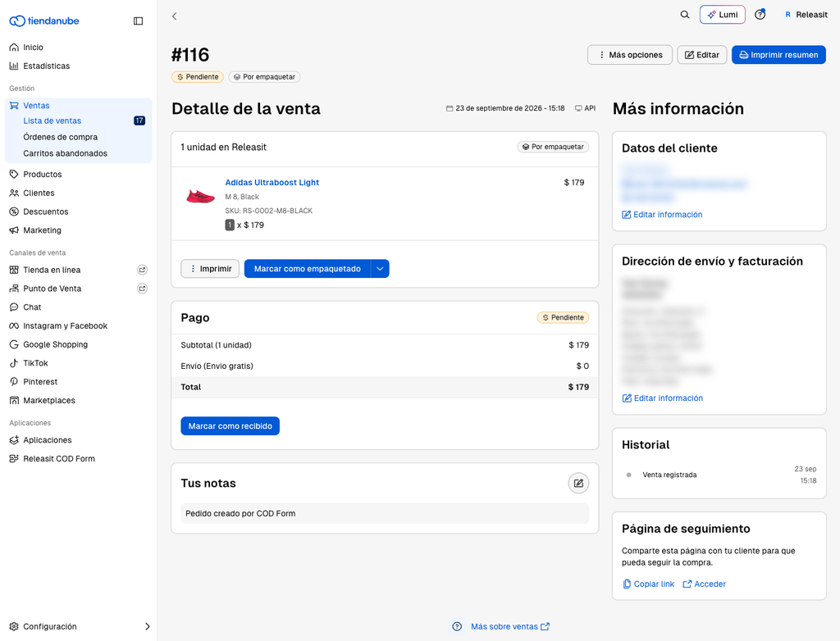Click the Venta registrada history entry
This screenshot has height=641, width=840.
pyautogui.click(x=669, y=475)
